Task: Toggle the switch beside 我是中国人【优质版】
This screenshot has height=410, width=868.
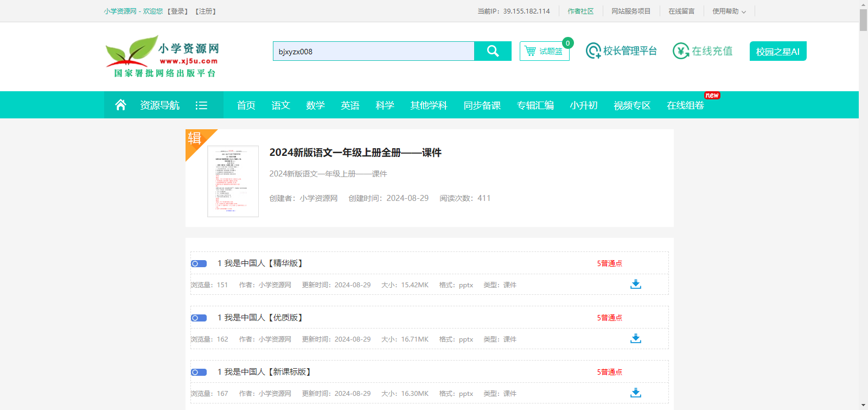Action: pos(199,318)
